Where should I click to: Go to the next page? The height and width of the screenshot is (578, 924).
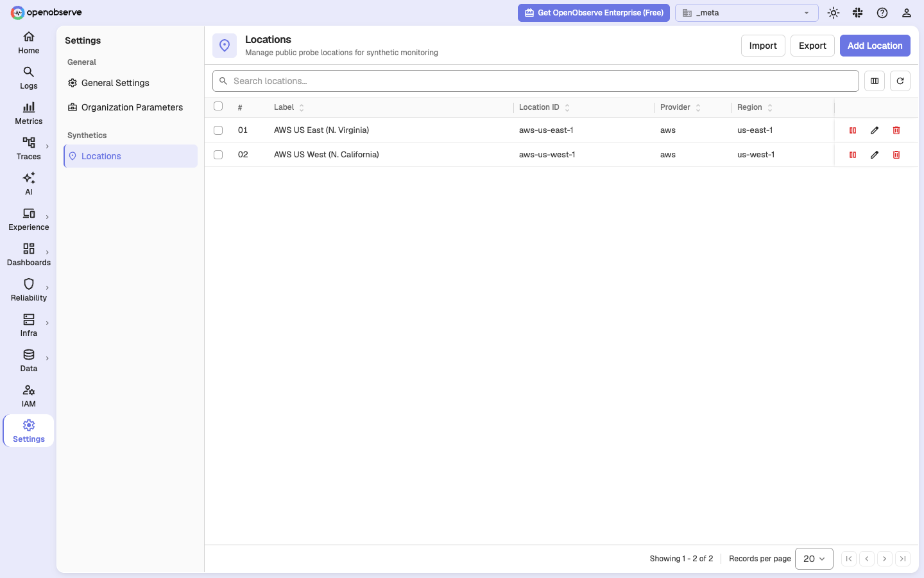tap(885, 559)
